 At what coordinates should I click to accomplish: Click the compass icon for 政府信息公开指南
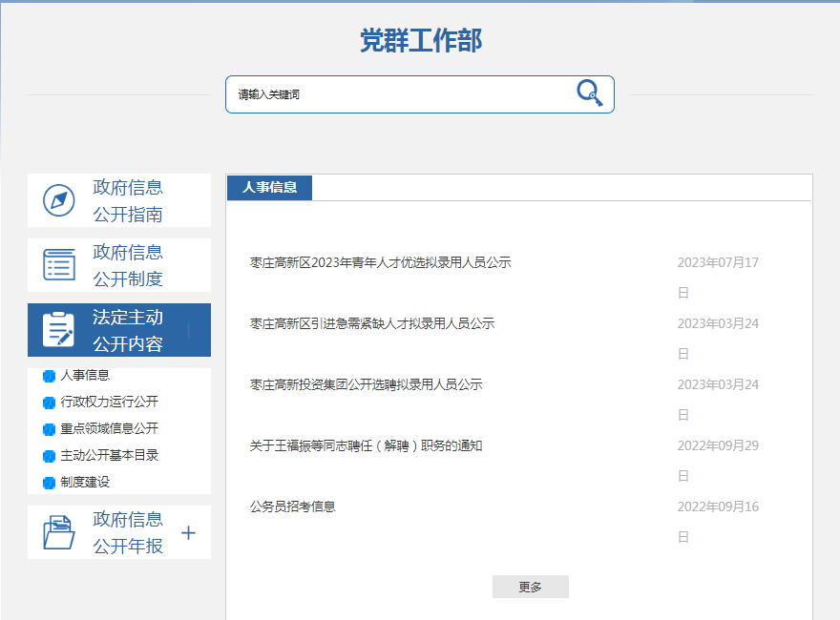click(59, 200)
